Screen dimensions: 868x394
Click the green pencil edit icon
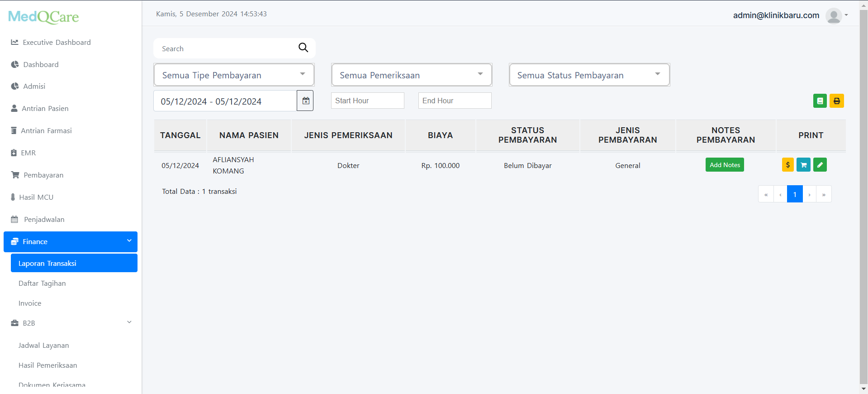[820, 165]
